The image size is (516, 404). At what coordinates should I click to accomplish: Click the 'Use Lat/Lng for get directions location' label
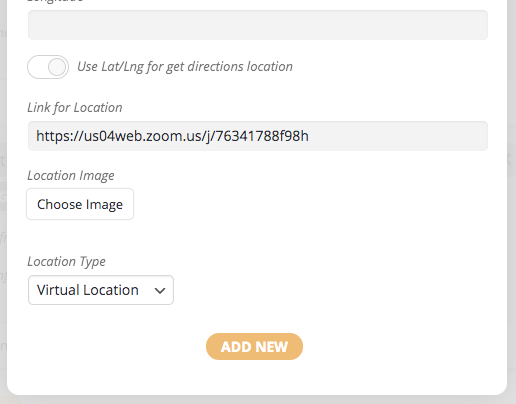tap(185, 67)
